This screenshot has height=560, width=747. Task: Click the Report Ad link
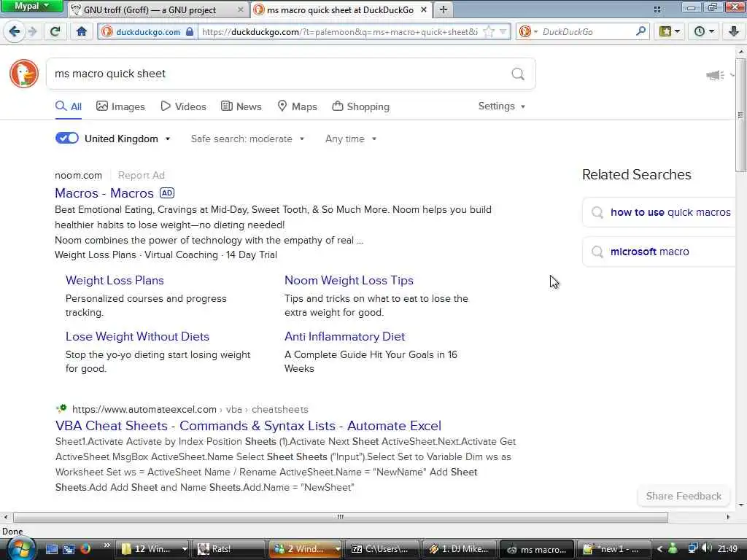pos(142,175)
